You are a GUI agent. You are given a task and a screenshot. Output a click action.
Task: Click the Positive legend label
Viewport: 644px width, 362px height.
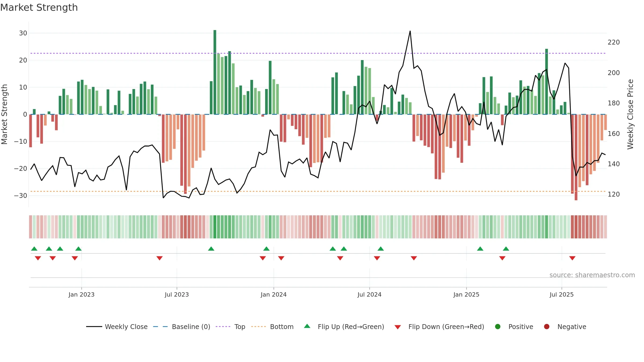pos(521,327)
